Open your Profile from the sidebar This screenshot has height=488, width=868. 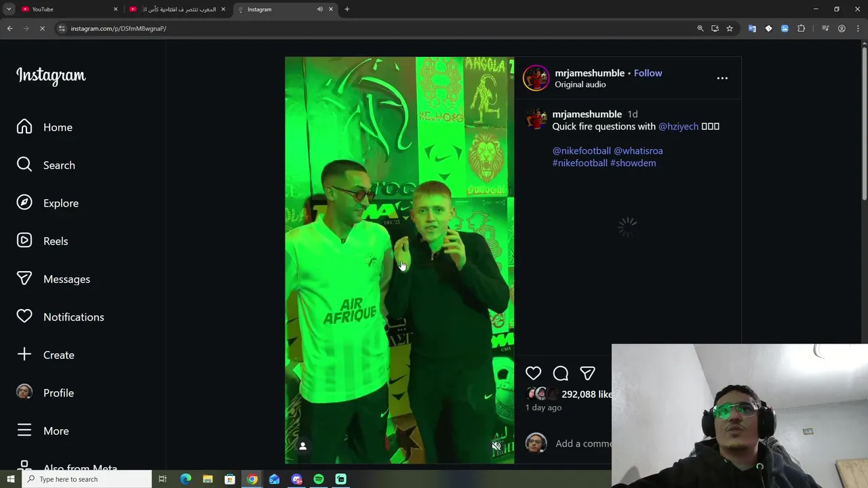click(45, 393)
